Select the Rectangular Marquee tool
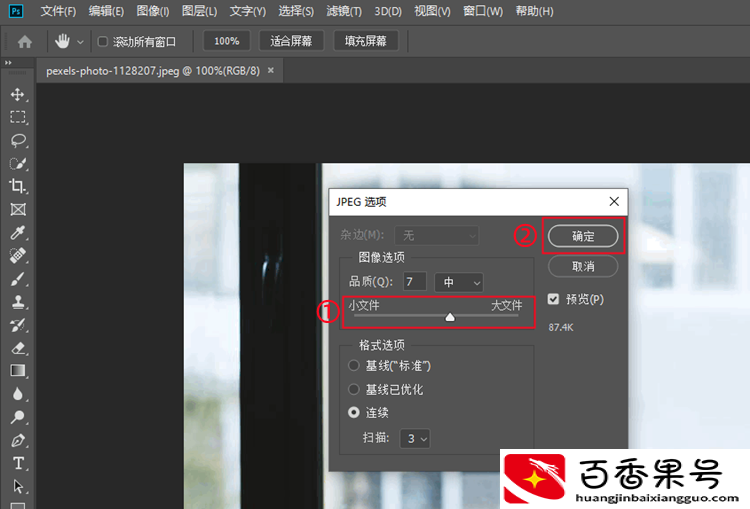Image resolution: width=750 pixels, height=509 pixels. click(18, 117)
